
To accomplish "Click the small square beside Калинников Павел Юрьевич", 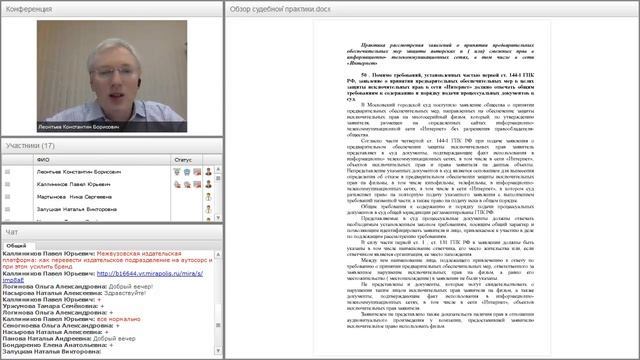I will pos(7,184).
